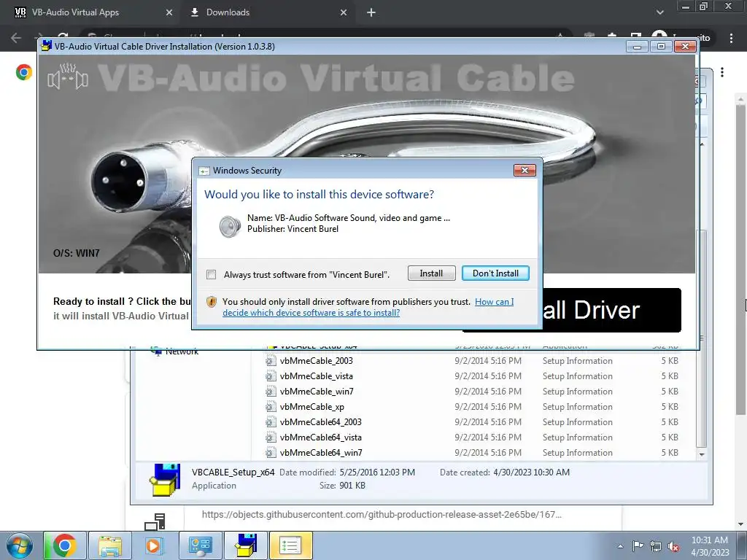Select the vbMmeCable64_vista file

[x=321, y=437]
